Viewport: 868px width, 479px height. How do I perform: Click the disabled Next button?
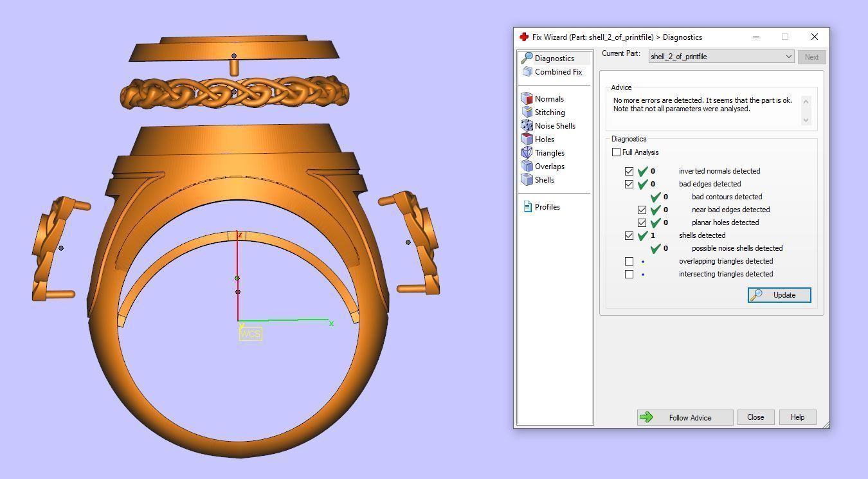[811, 57]
